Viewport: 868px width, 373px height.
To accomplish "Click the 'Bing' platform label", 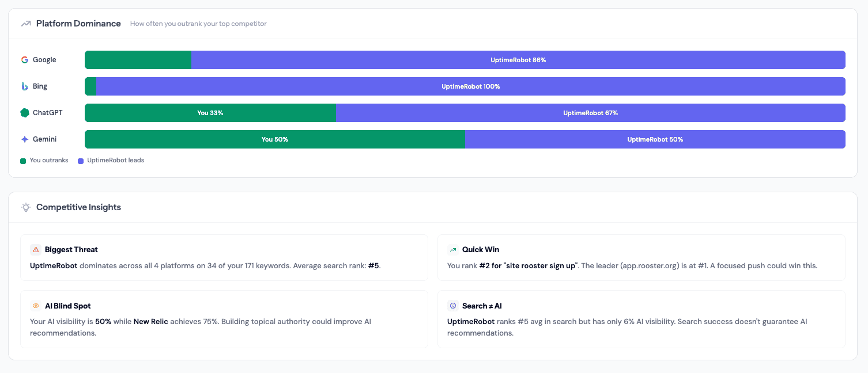I will click(40, 86).
